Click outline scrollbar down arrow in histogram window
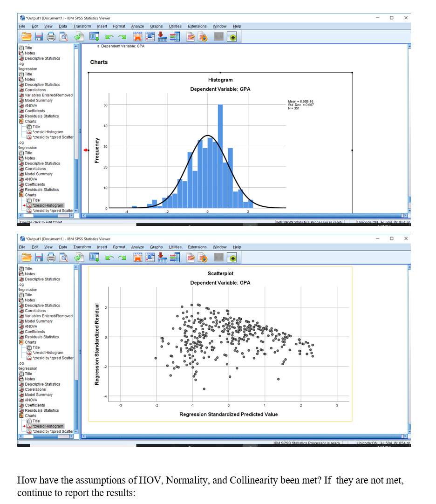The height and width of the screenshot is (504, 436). click(76, 211)
